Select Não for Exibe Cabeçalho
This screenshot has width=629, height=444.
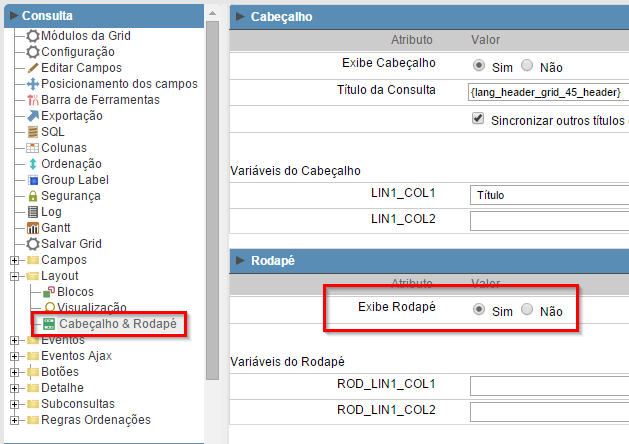tap(528, 65)
